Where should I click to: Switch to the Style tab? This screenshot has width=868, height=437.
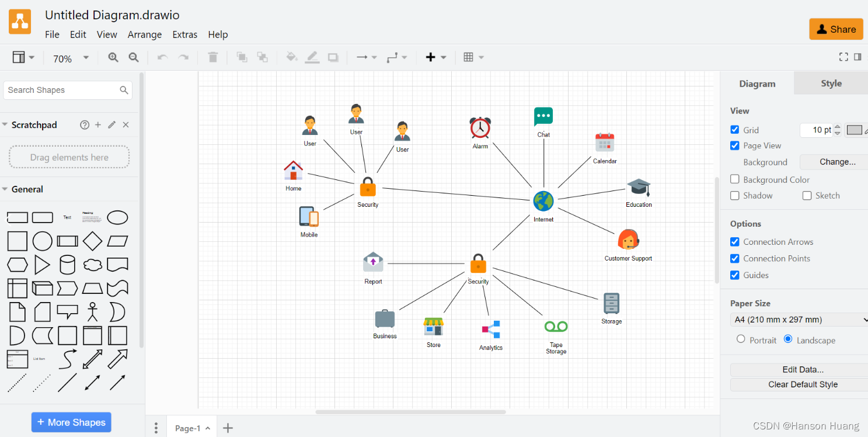click(830, 83)
